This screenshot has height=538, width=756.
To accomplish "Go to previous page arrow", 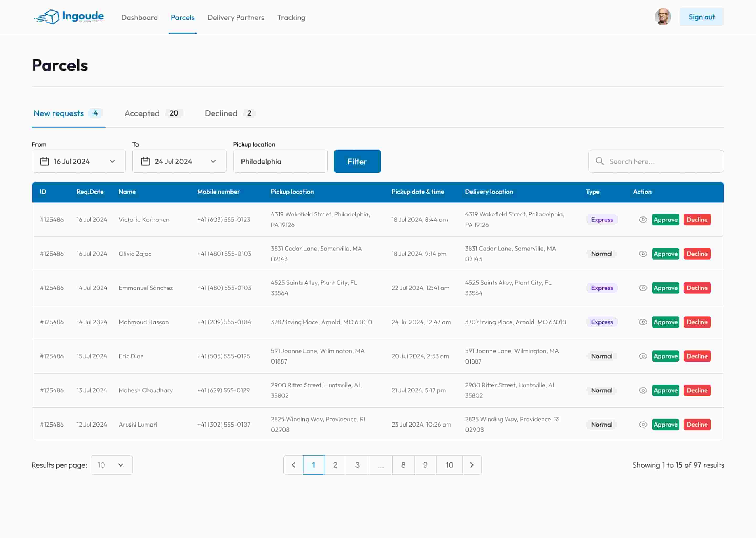I will 293,465.
